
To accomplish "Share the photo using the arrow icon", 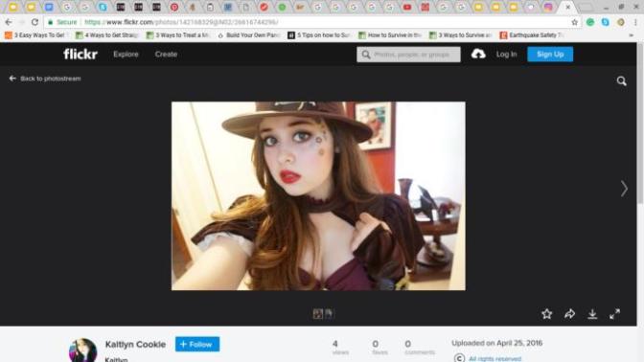I will [569, 314].
